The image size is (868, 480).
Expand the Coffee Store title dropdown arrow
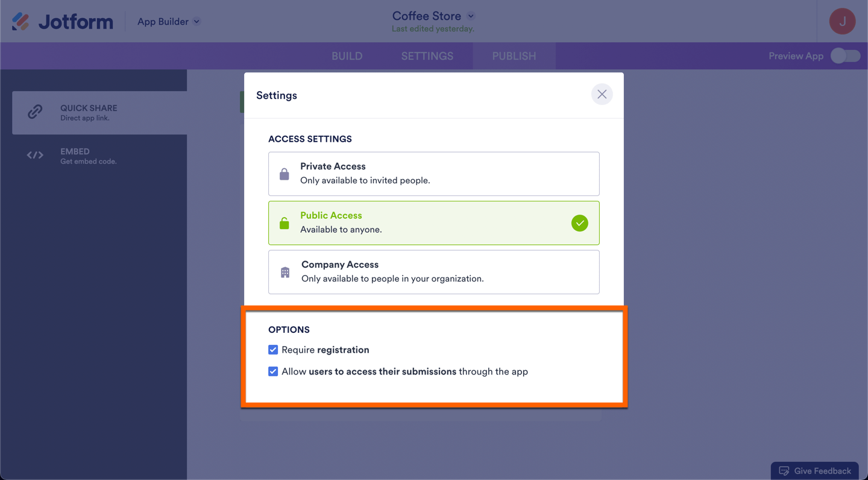point(471,16)
